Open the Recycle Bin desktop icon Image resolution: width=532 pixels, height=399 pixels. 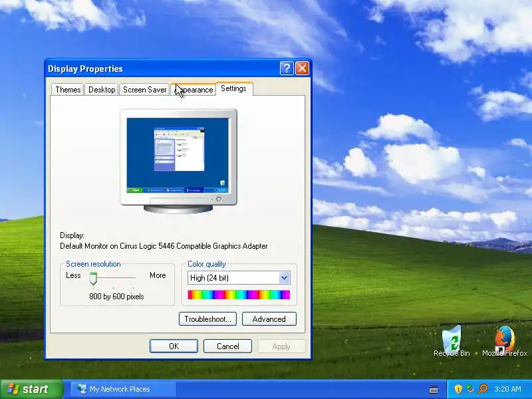pos(452,340)
